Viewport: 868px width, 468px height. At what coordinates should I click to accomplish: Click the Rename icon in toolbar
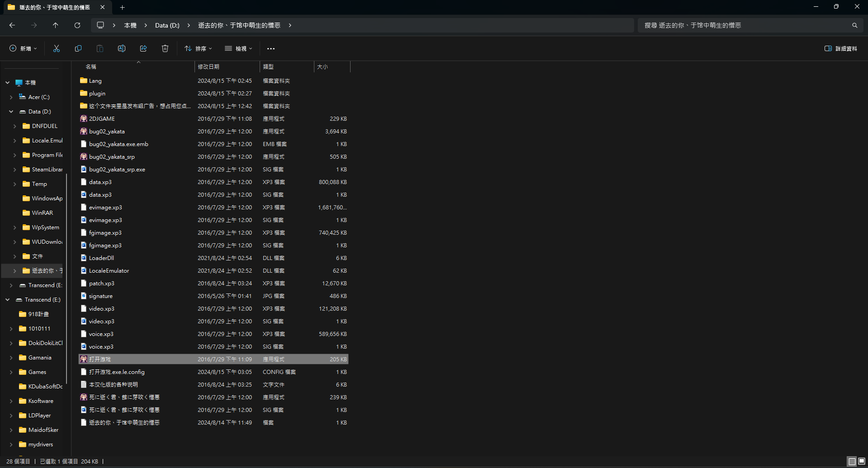coord(122,48)
